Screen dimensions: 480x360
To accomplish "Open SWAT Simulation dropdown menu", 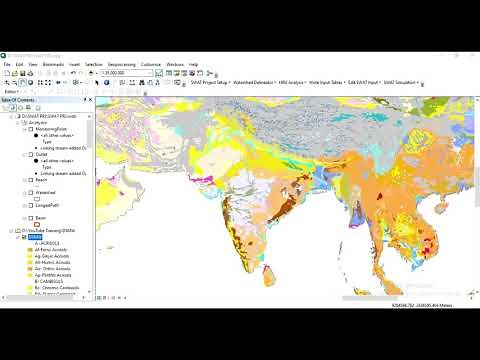I will pos(401,82).
